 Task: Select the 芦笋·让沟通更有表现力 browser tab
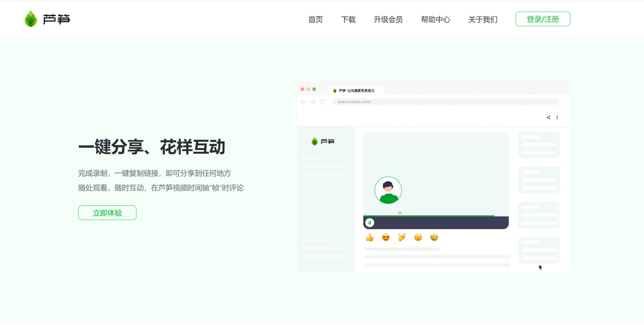356,91
